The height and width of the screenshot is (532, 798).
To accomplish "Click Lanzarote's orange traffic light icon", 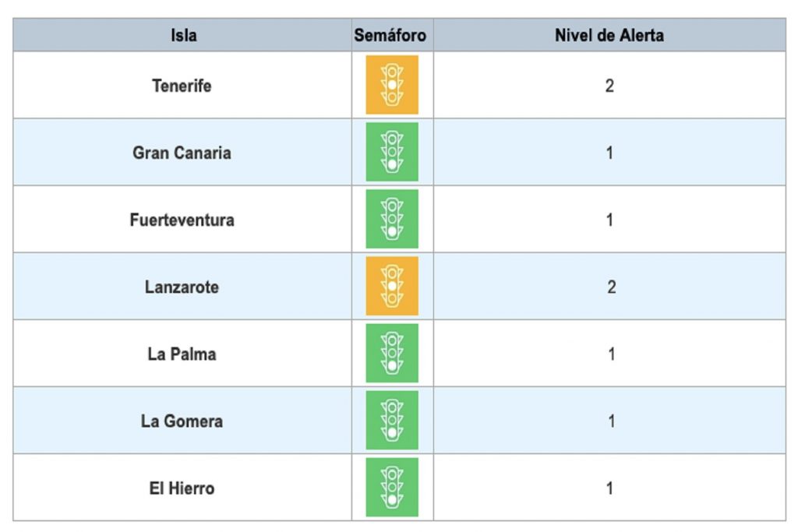I will 392,286.
